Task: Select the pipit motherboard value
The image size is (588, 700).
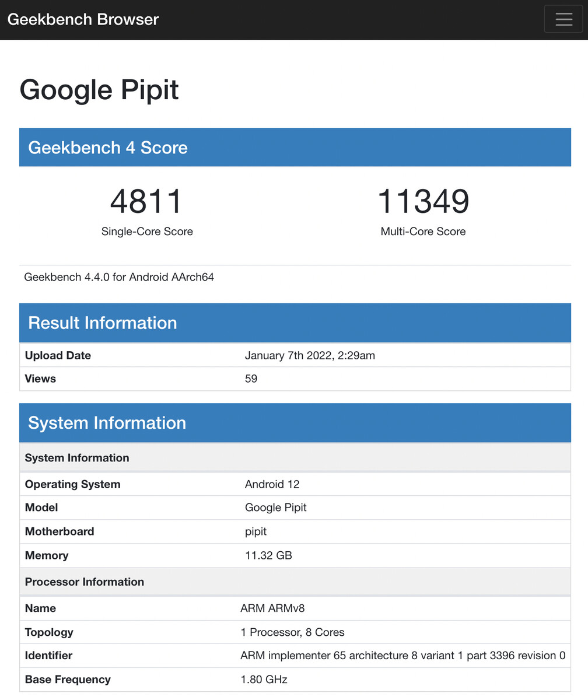Action: [256, 531]
